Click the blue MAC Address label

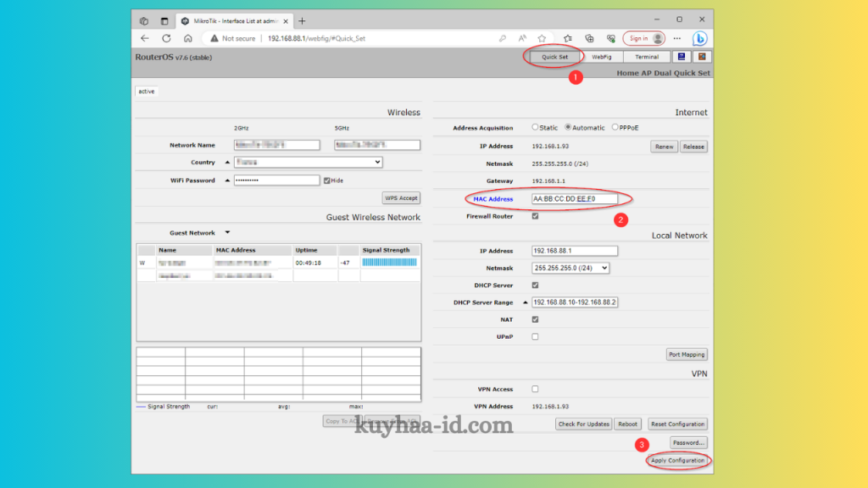tap(493, 199)
